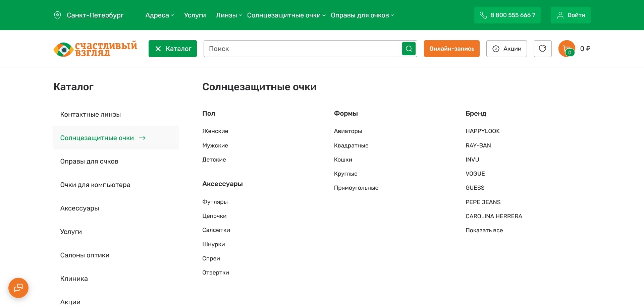Open the shopping cart icon
644x306 pixels.
click(567, 49)
